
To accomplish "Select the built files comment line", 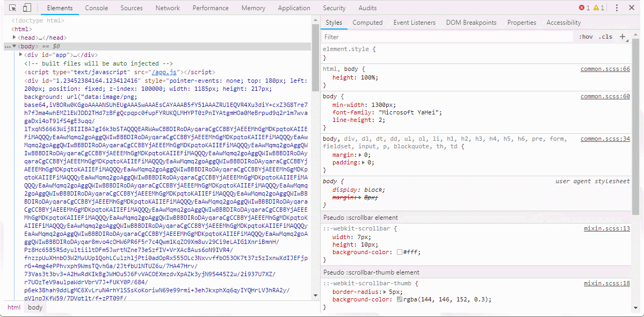I will (99, 63).
